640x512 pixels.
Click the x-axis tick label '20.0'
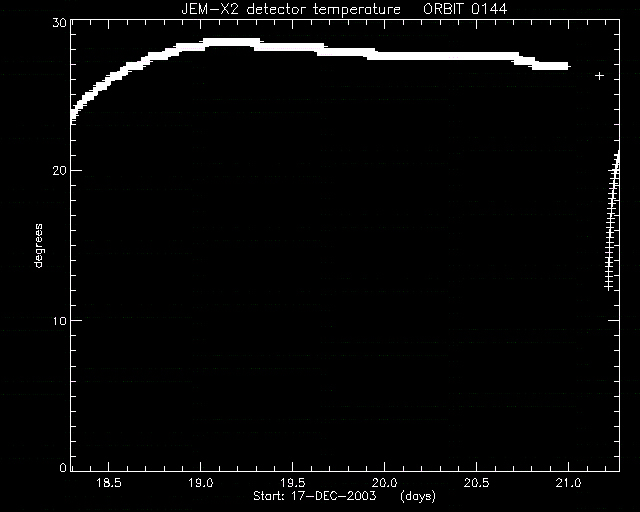(x=384, y=483)
